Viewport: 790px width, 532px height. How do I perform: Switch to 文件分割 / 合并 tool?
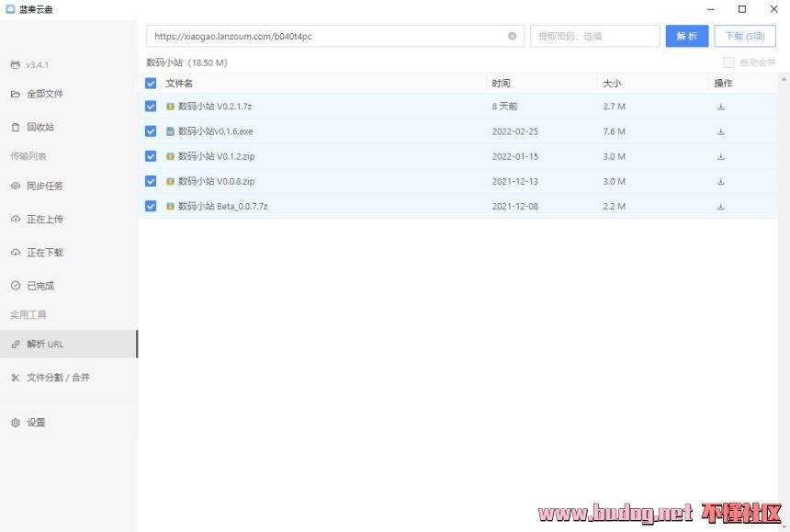pos(58,378)
